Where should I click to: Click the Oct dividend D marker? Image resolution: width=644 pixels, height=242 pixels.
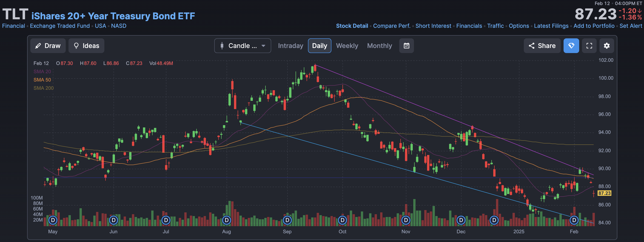(342, 220)
